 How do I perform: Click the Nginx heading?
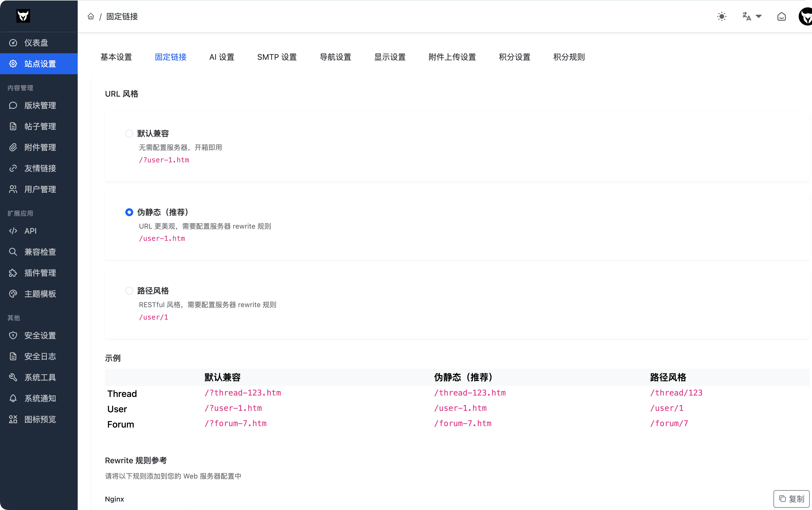point(114,499)
